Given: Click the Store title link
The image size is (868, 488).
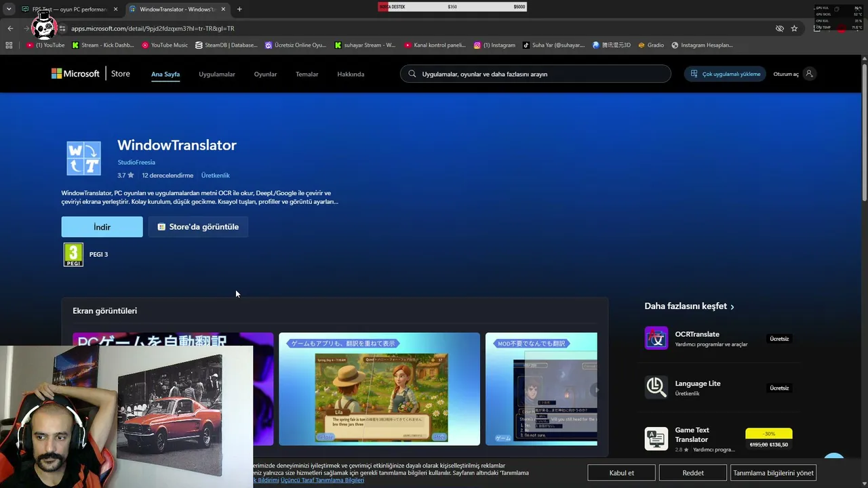Looking at the screenshot, I should 121,74.
